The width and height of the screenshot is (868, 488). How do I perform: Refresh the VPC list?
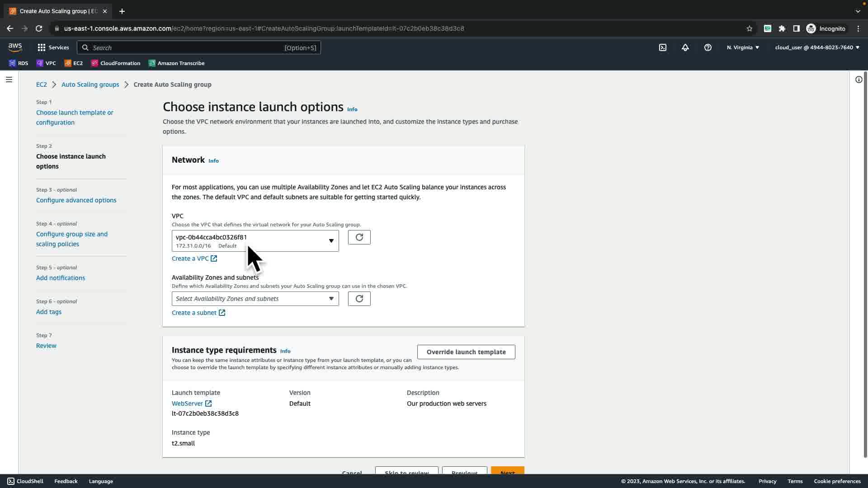click(x=359, y=237)
